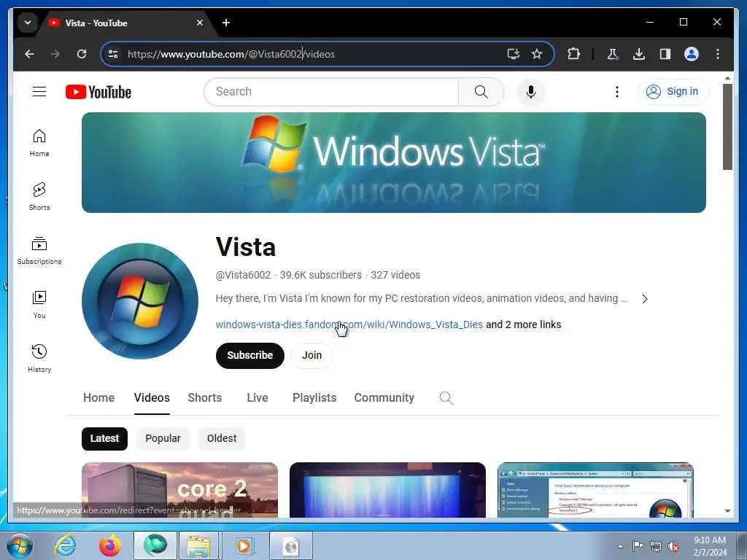Open site information icon in address bar
Viewport: 747px width, 560px height.
(113, 54)
